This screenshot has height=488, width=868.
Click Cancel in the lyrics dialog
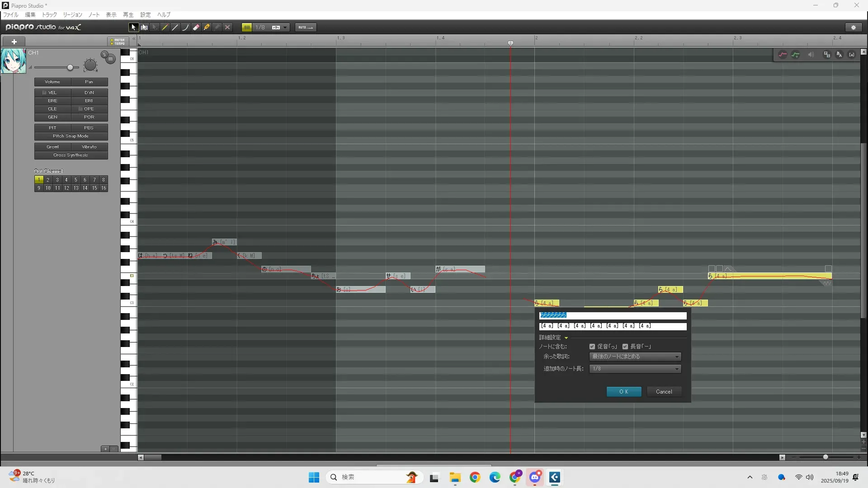664,392
